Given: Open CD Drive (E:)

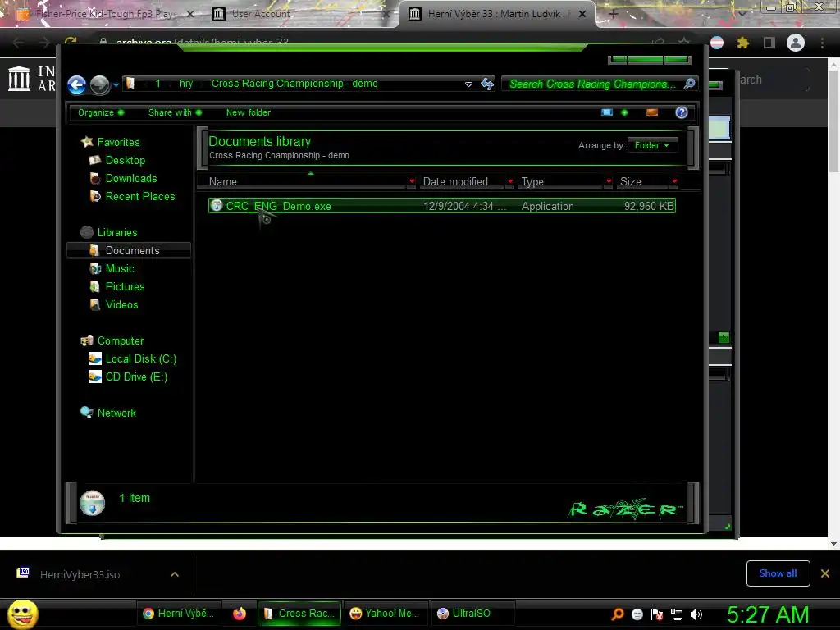Looking at the screenshot, I should click(136, 377).
